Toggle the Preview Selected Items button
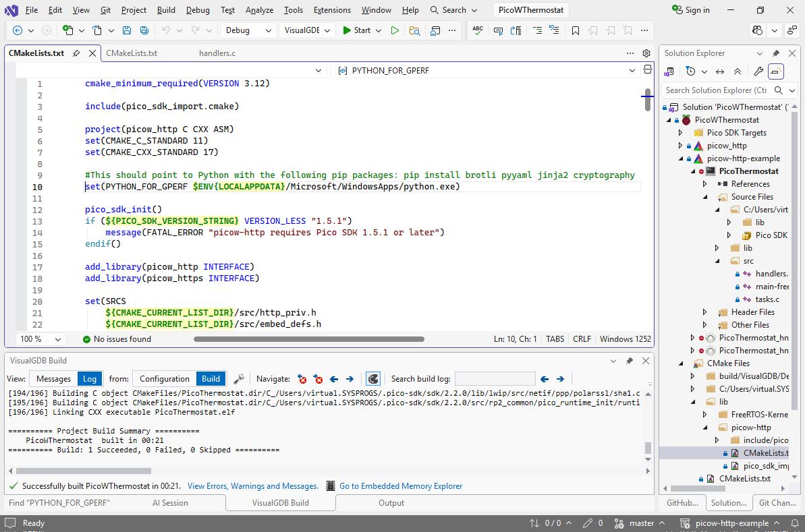 pyautogui.click(x=776, y=71)
